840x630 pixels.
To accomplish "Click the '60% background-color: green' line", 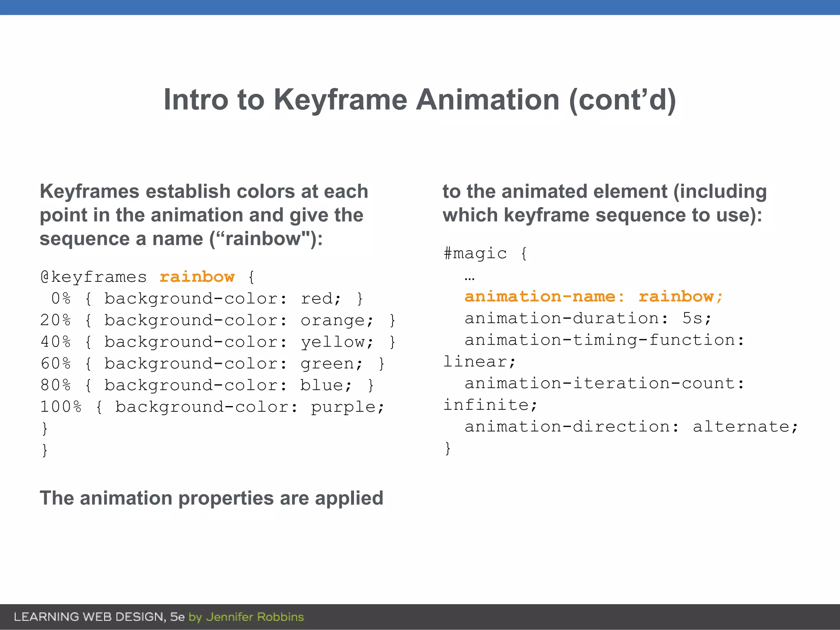I will click(x=212, y=364).
